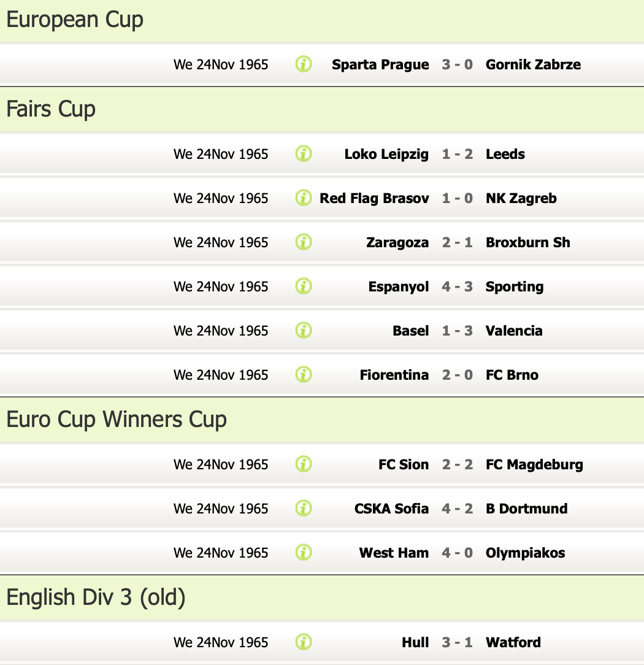Open info icon for West Ham vs Olympiakos
The height and width of the screenshot is (665, 644).
304,552
